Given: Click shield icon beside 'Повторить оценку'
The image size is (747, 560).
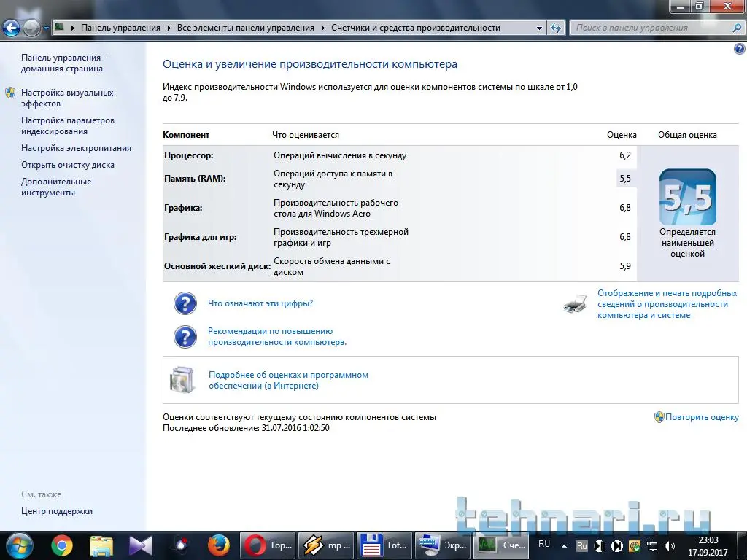Looking at the screenshot, I should pos(659,417).
